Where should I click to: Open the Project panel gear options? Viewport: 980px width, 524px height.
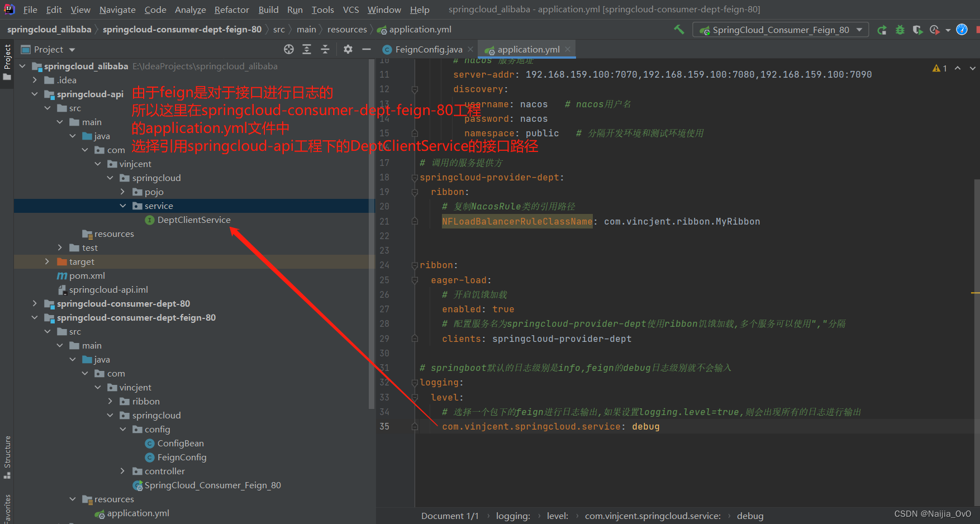click(348, 49)
